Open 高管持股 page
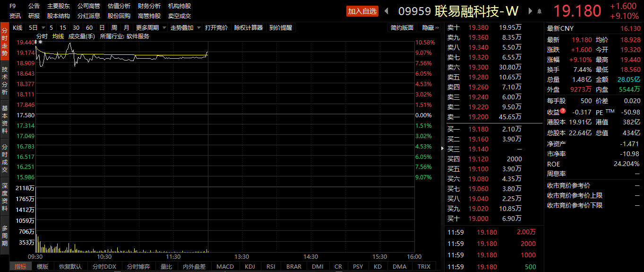Screen dimensions: 644x272 tap(149, 16)
